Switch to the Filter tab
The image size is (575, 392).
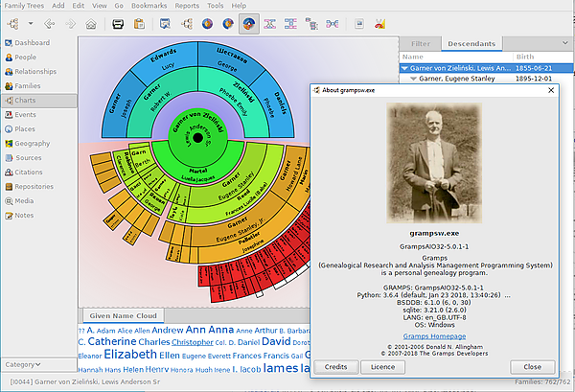point(421,44)
